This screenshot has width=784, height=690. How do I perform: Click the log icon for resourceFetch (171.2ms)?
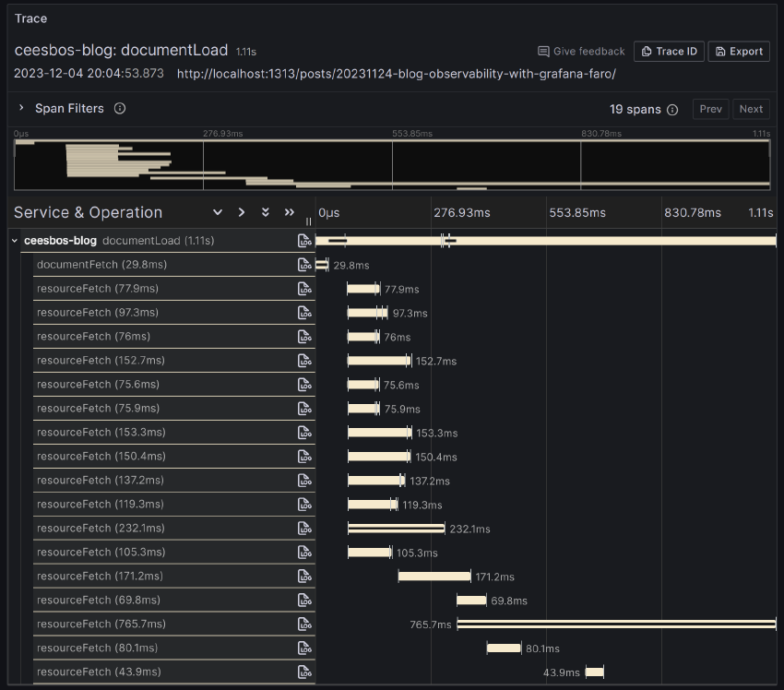(x=304, y=577)
